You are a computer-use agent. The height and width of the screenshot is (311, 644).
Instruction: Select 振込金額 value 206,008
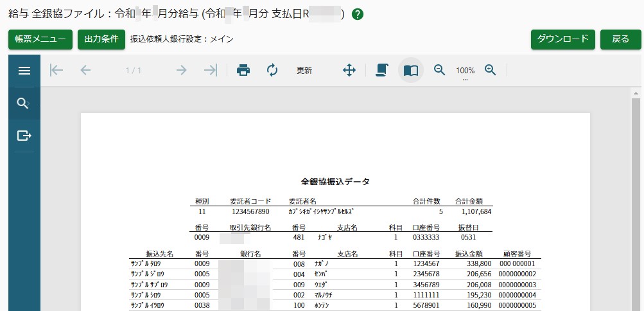tap(478, 285)
